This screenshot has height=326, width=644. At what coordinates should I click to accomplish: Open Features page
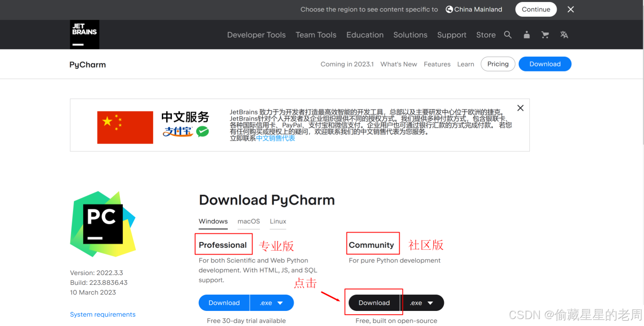[437, 64]
